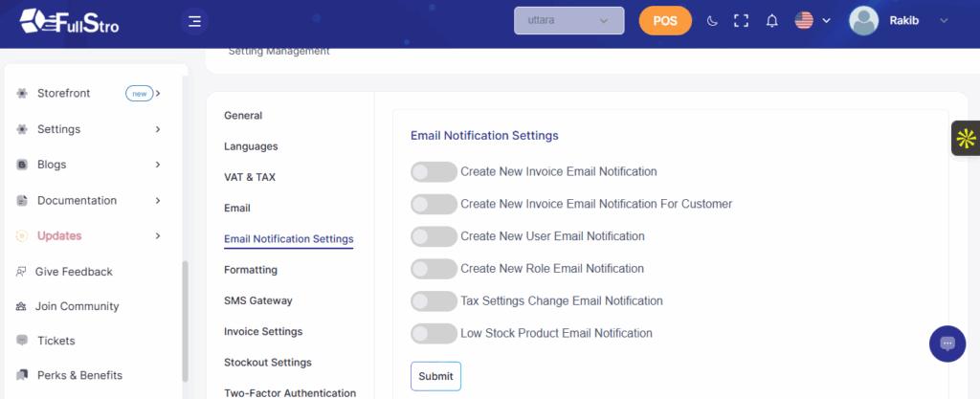
Task: Click the hamburger menu icon
Action: coord(194,21)
